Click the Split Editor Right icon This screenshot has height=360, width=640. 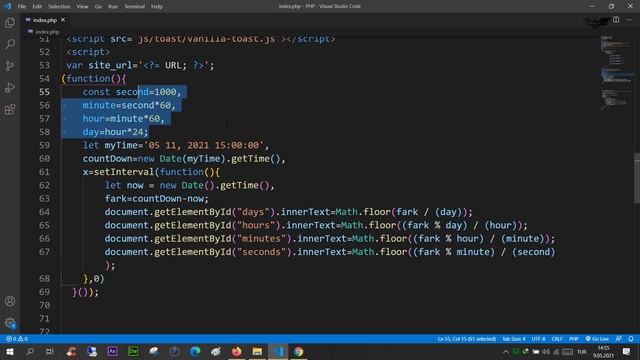point(616,20)
